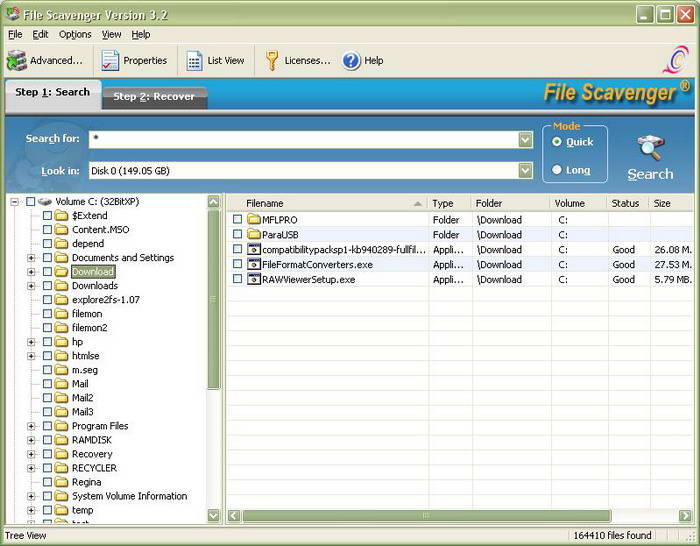This screenshot has height=546, width=700.
Task: Click the RECYCLER folder icon
Action: (61, 468)
